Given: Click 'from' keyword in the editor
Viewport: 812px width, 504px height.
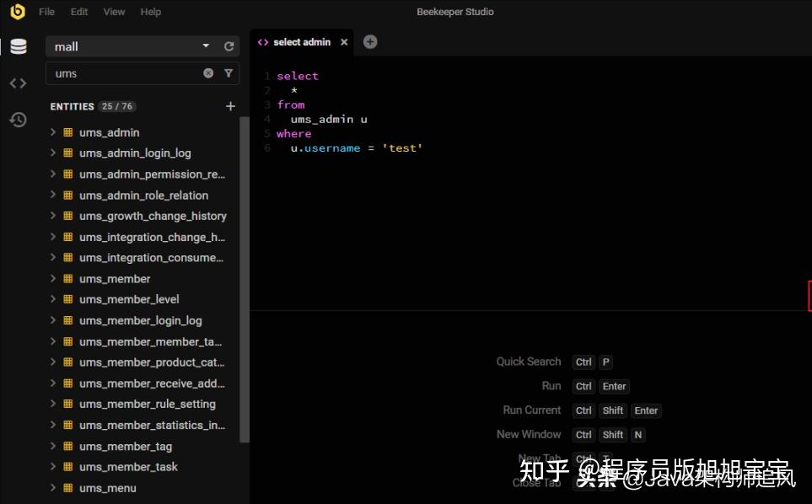Looking at the screenshot, I should 291,105.
